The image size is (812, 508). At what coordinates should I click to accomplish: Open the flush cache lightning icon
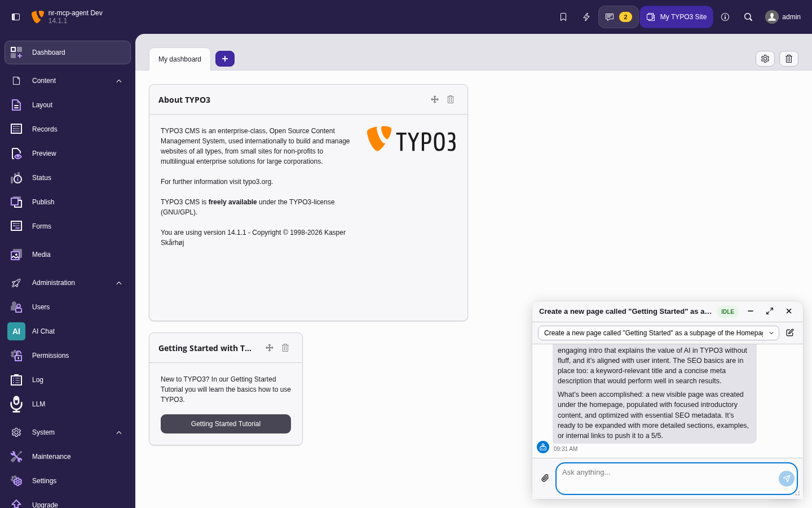click(x=586, y=17)
